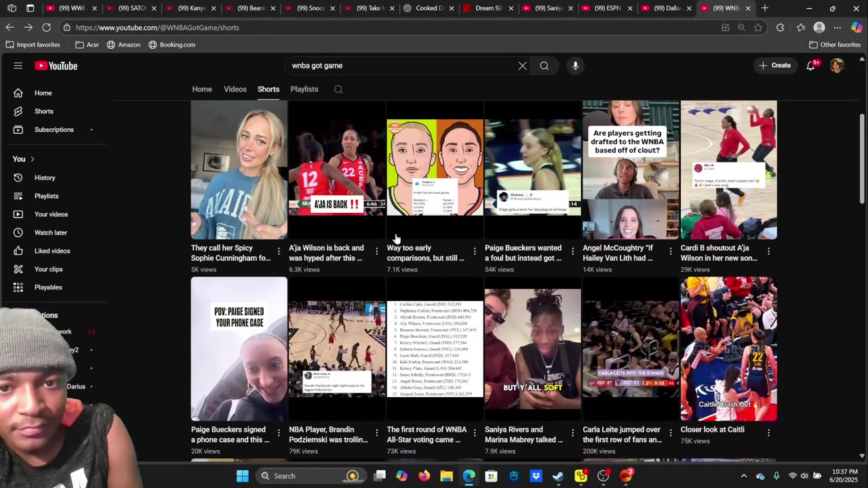Add page to favorites with star icon
This screenshot has width=868, height=488.
[758, 28]
